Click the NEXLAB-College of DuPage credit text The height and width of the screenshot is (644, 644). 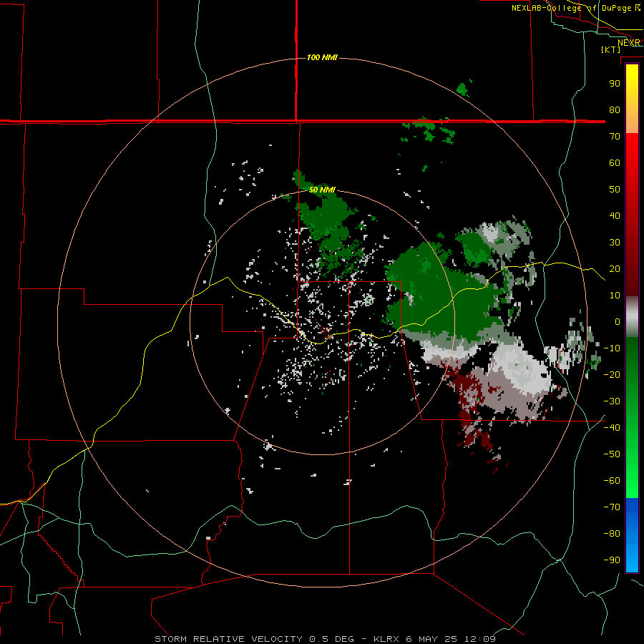(576, 8)
